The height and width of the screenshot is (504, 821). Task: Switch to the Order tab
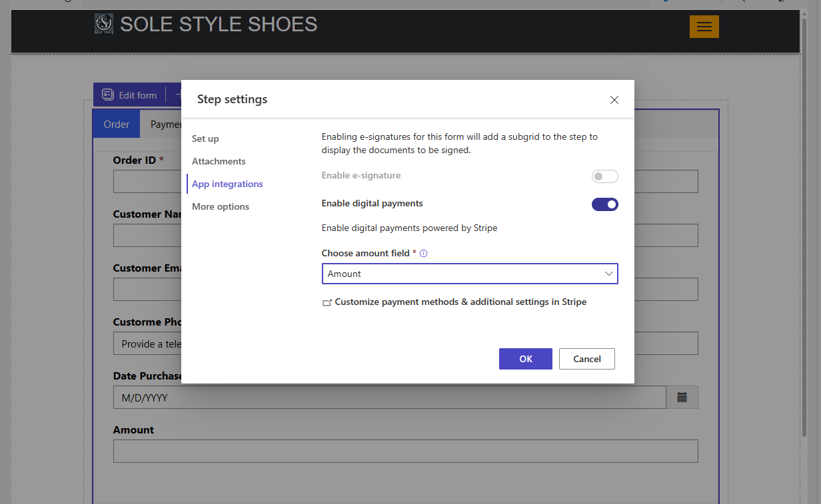116,124
